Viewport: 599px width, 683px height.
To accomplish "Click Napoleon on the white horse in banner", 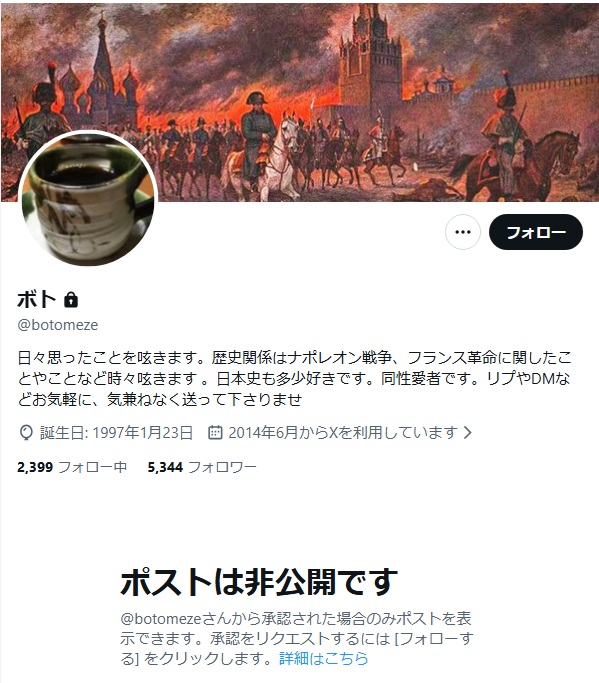I will (261, 146).
